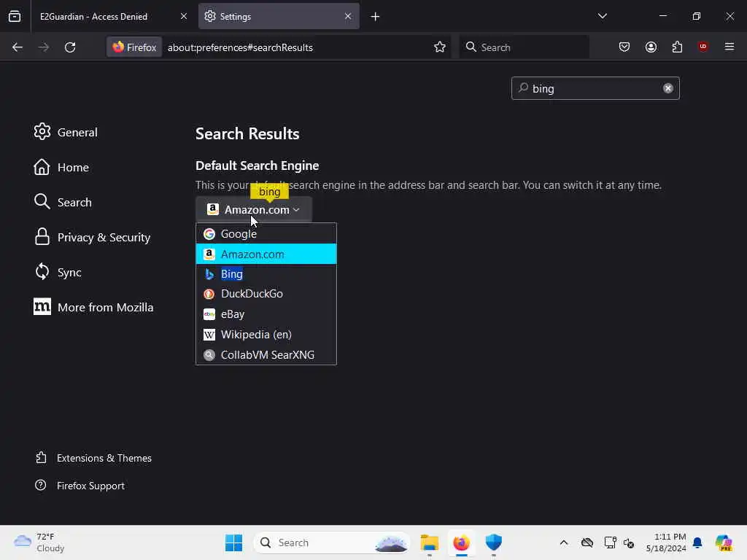Image resolution: width=747 pixels, height=560 pixels.
Task: Open the notification bell in the tray
Action: tap(697, 542)
